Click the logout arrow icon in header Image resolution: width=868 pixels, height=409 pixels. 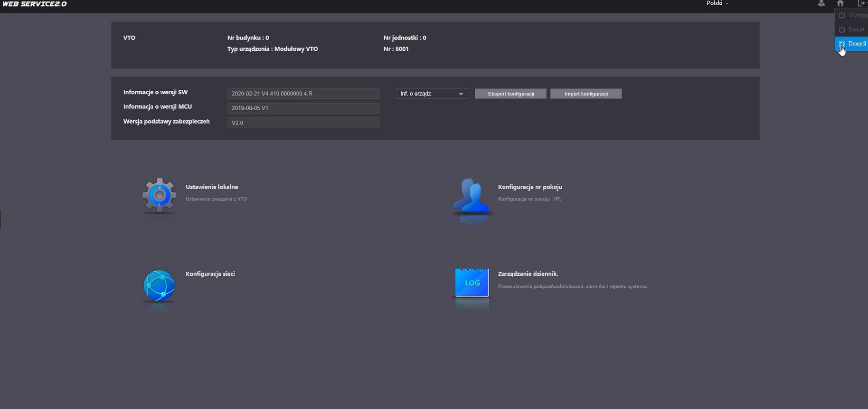[861, 4]
